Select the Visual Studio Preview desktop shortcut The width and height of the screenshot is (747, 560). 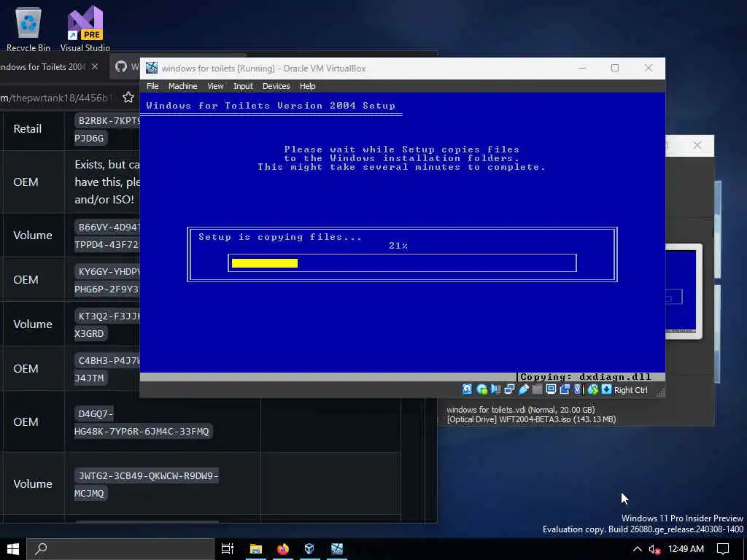(x=85, y=28)
